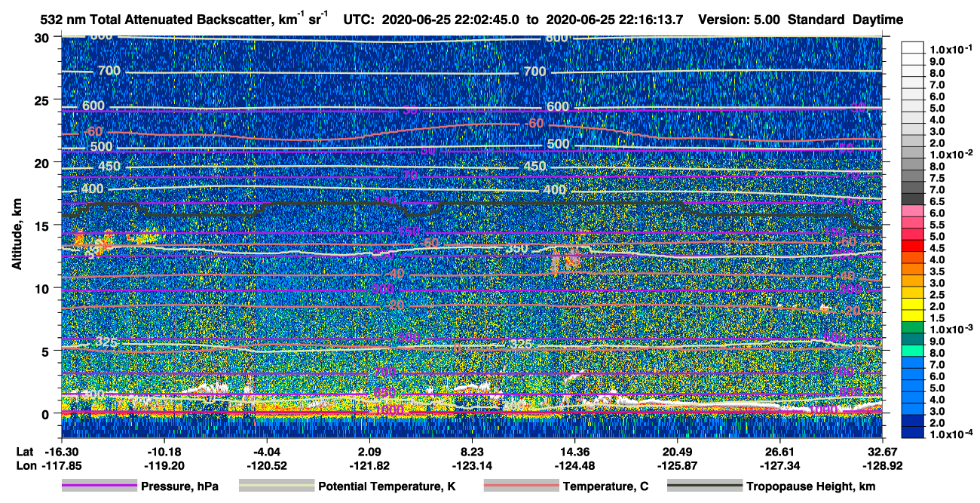Click the altitude tick label '15'
The height and width of the screenshot is (503, 980).
44,225
